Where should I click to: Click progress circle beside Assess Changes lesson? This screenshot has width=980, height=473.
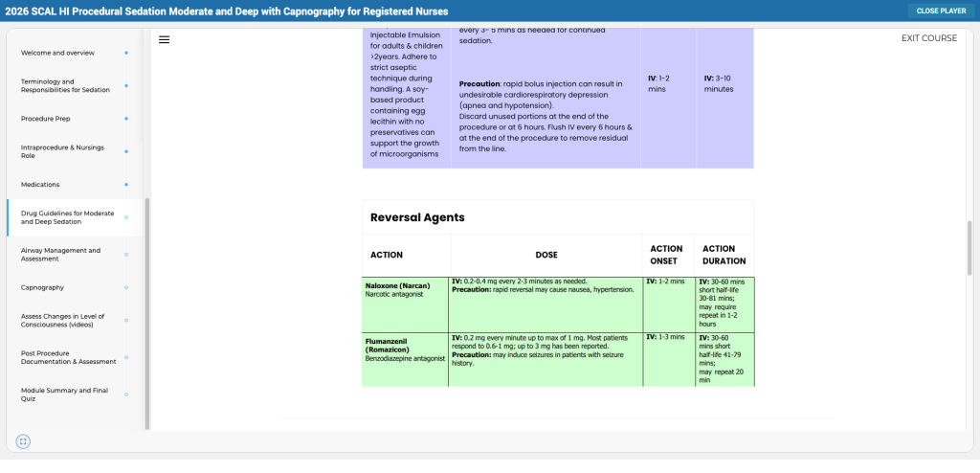point(126,321)
